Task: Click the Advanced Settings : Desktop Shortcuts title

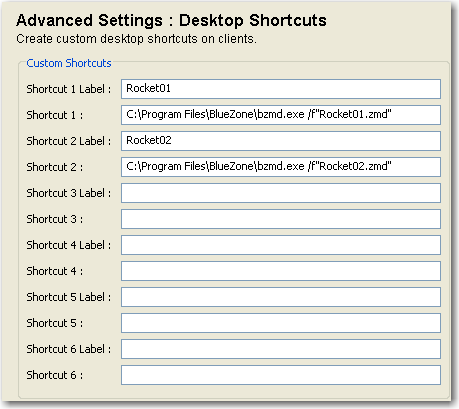Action: (171, 20)
